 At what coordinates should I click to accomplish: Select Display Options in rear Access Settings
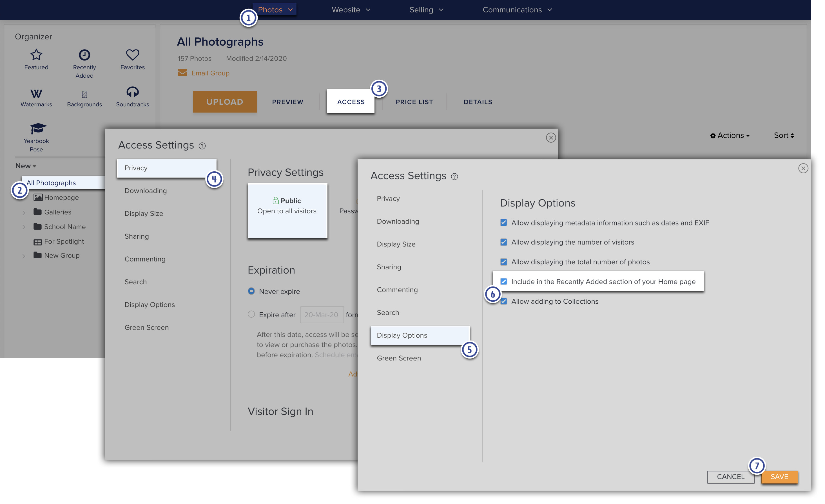coord(149,304)
